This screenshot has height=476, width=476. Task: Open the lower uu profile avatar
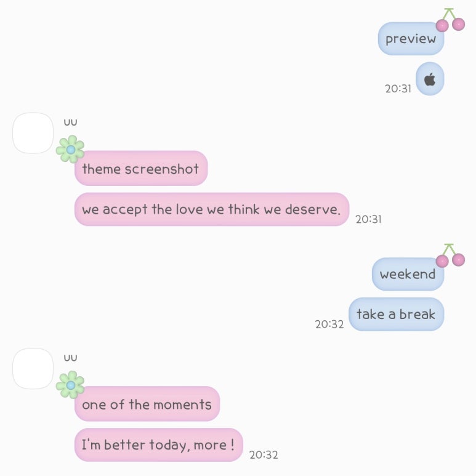[x=33, y=368]
